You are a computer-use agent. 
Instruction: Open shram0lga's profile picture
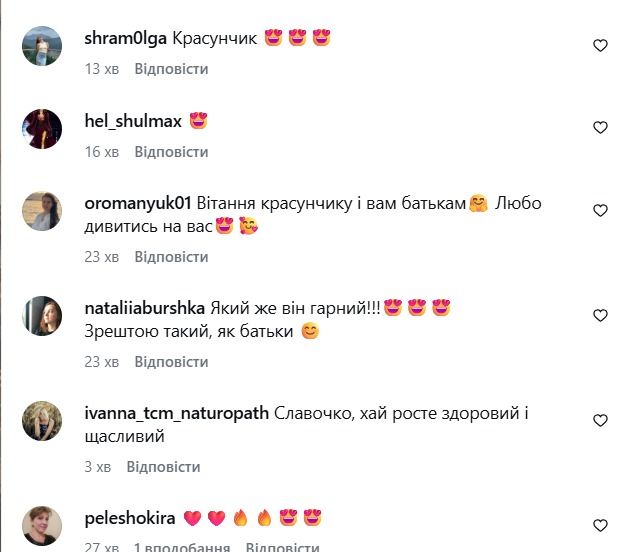point(42,46)
